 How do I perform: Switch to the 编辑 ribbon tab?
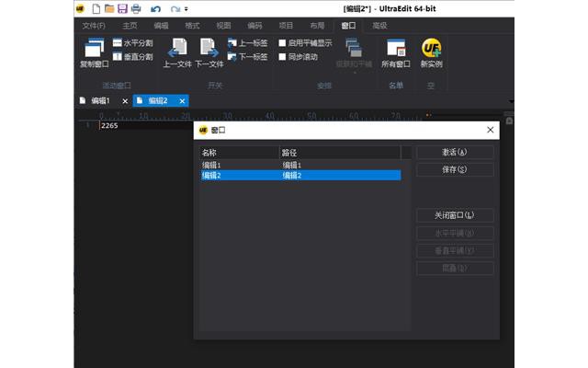pos(161,26)
